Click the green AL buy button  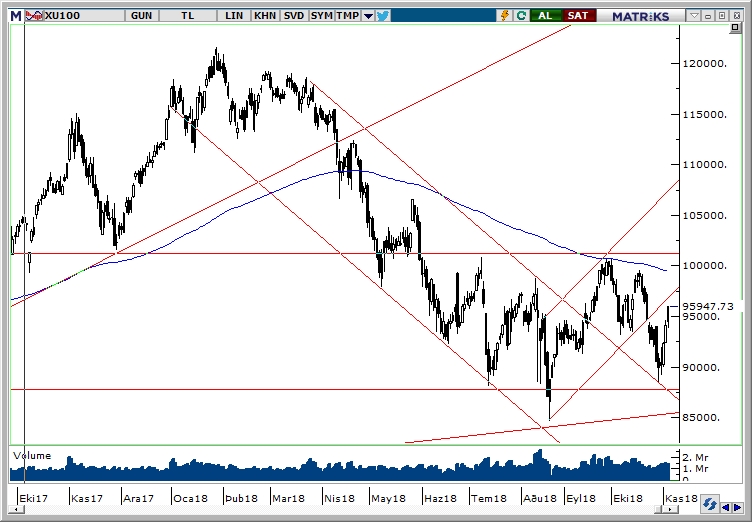click(545, 16)
